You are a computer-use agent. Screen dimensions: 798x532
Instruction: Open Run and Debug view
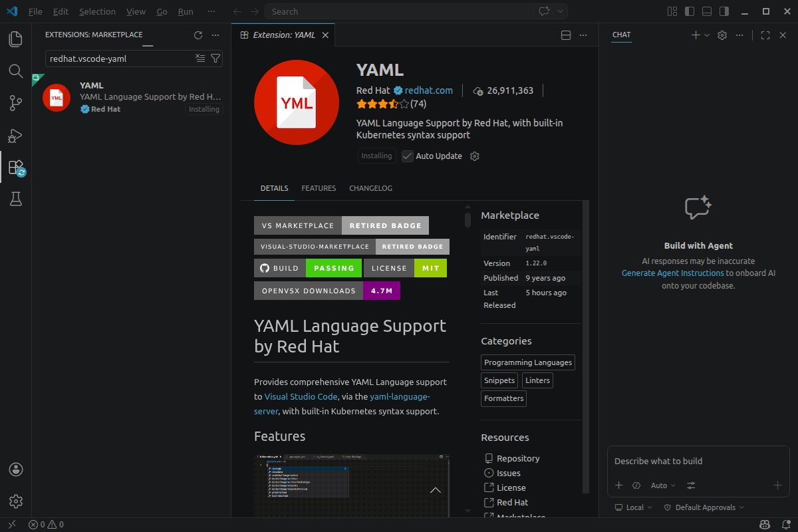(x=16, y=136)
